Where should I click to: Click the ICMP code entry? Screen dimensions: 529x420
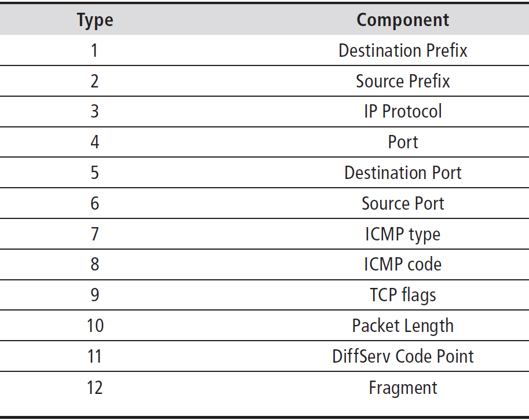[403, 264]
